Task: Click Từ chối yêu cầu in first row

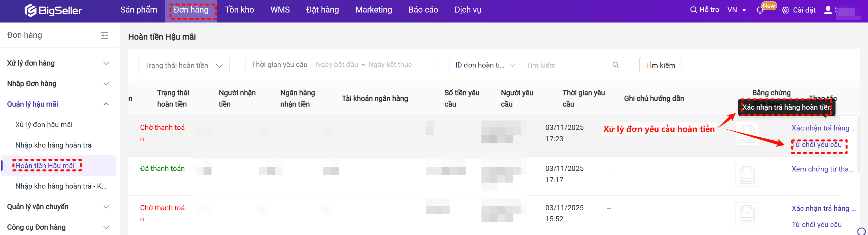Action: [816, 145]
